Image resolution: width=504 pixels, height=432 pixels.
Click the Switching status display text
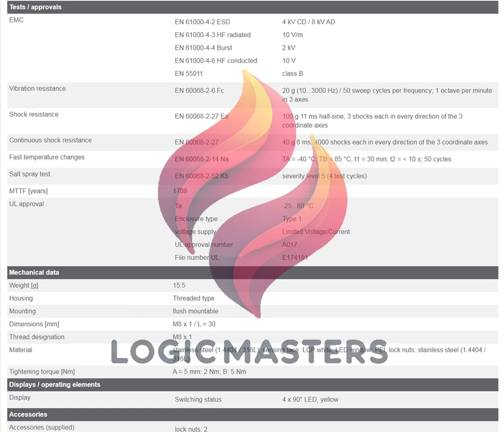click(198, 400)
